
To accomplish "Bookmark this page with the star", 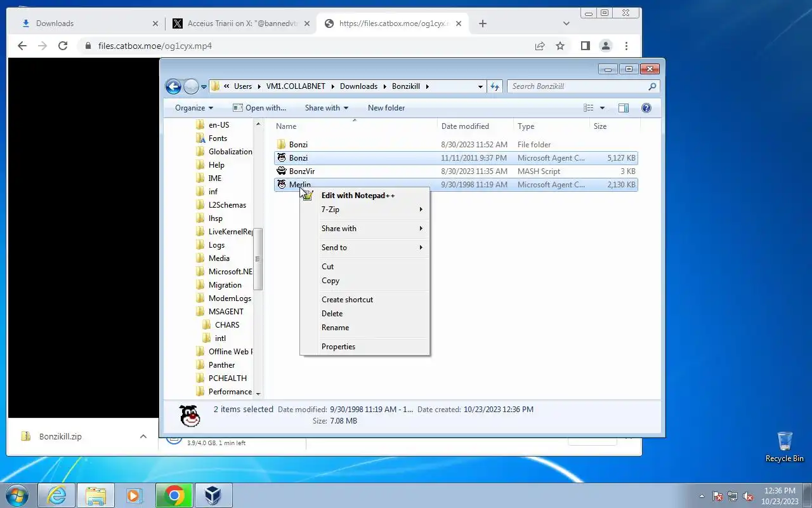I will [560, 46].
